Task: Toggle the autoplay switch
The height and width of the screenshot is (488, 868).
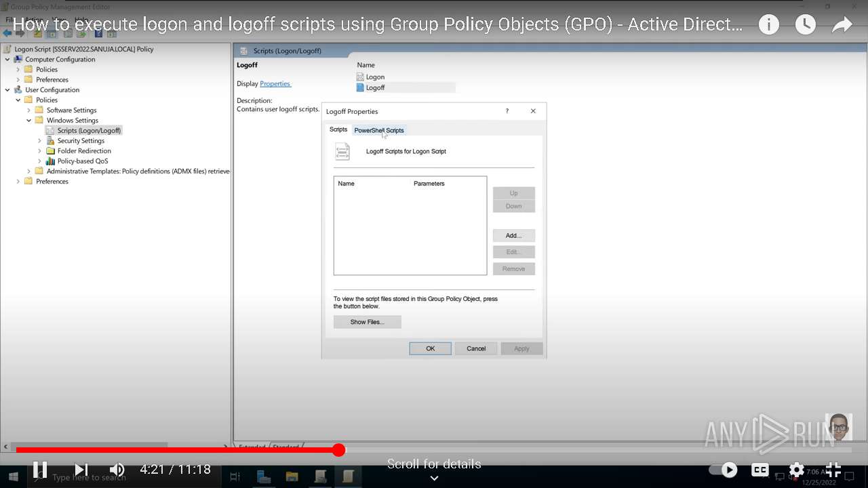Action: tap(723, 469)
